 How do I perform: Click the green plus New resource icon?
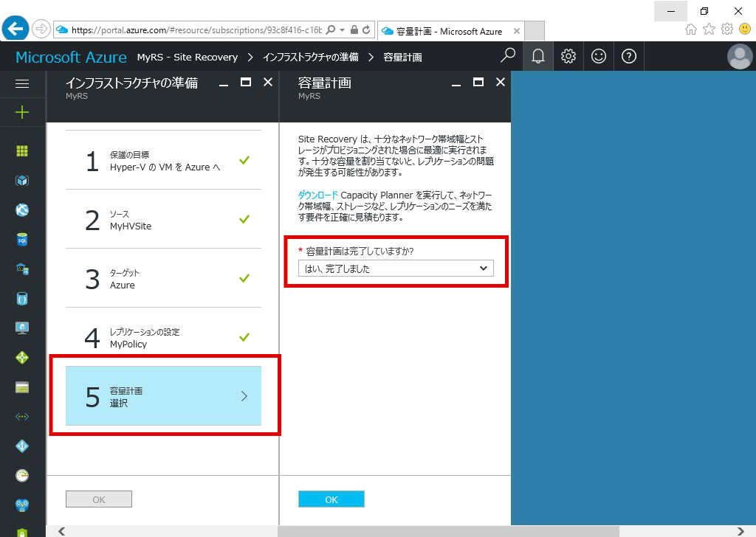pyautogui.click(x=22, y=113)
